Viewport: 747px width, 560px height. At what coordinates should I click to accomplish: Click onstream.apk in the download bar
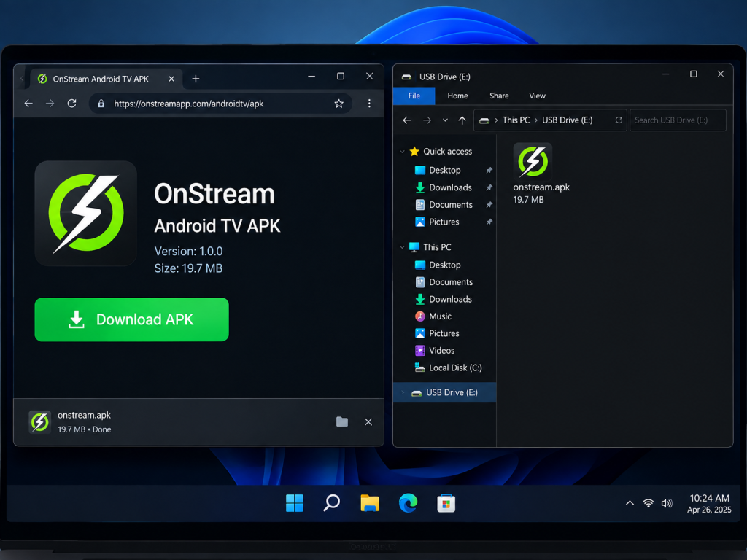(85, 415)
